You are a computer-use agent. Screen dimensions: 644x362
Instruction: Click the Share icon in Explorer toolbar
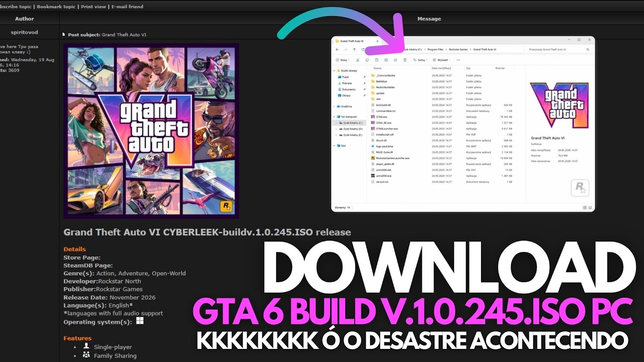pyautogui.click(x=395, y=60)
